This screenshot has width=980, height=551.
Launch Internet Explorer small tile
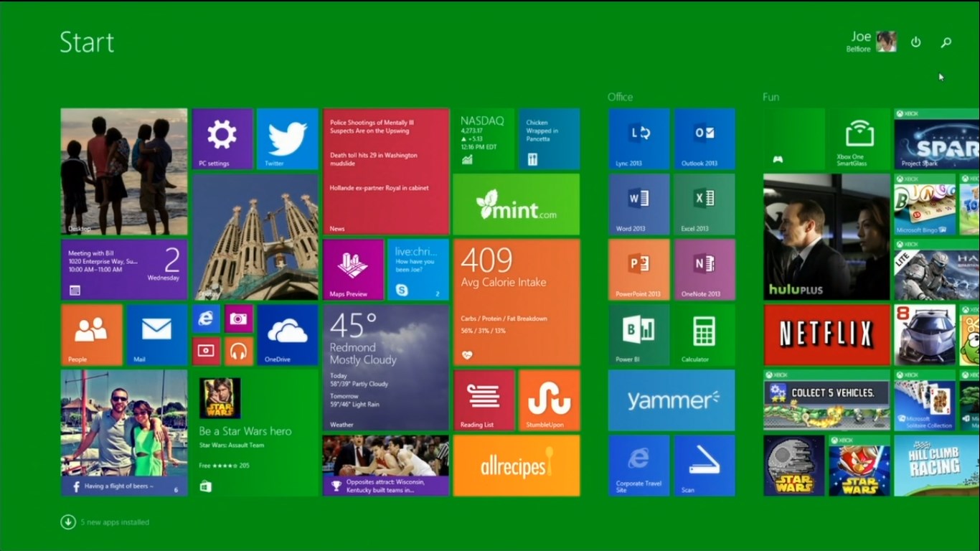click(x=206, y=319)
